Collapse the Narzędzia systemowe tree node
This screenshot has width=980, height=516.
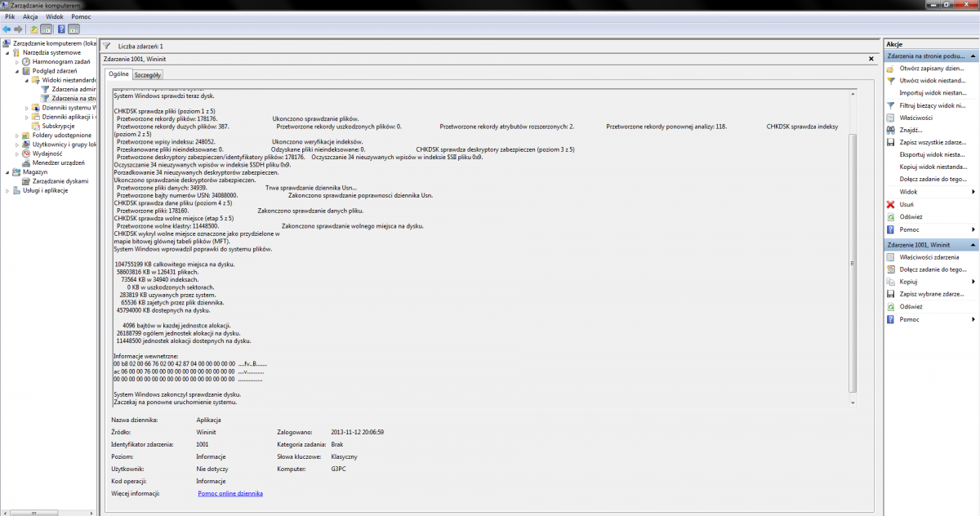point(8,52)
